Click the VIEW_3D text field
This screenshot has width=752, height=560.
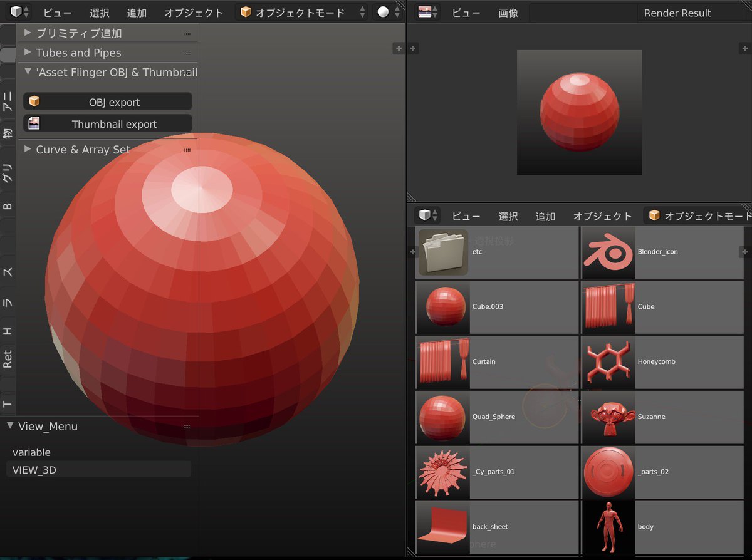[x=98, y=469]
